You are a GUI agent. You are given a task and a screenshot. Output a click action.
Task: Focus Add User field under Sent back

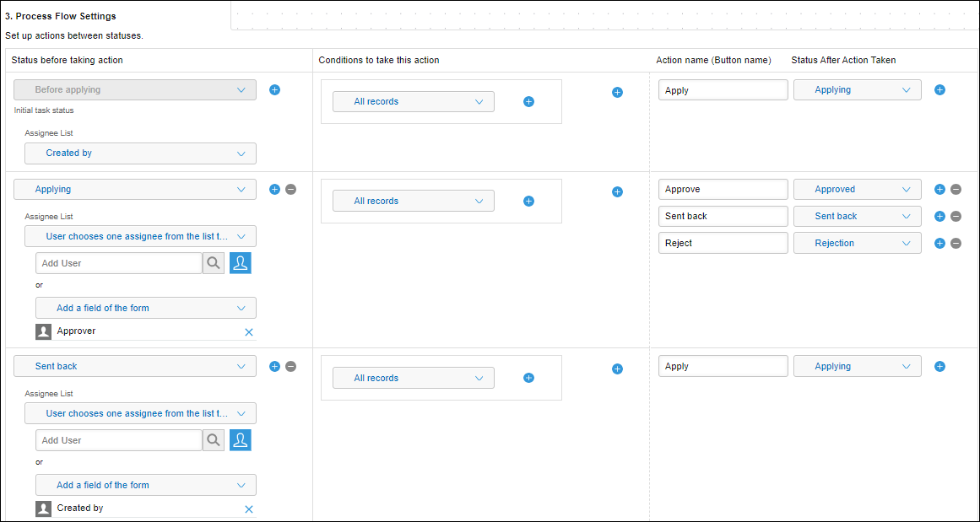[x=119, y=440]
